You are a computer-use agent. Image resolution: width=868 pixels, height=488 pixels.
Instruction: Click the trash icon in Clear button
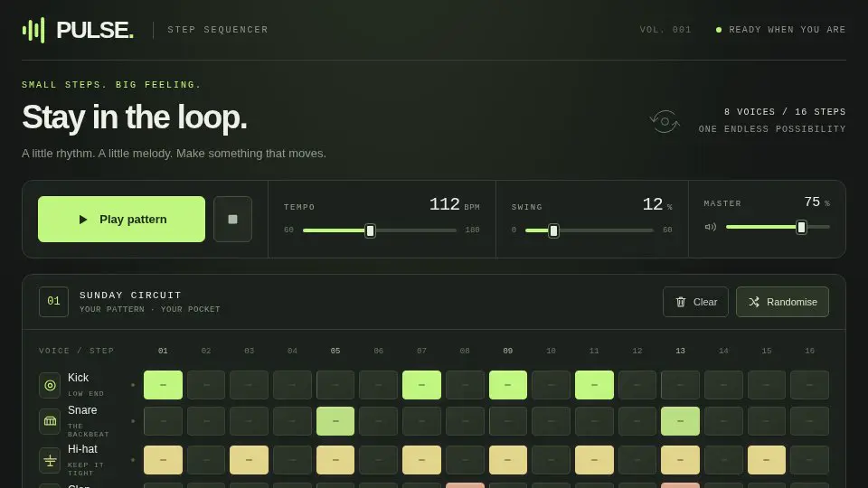coord(681,302)
